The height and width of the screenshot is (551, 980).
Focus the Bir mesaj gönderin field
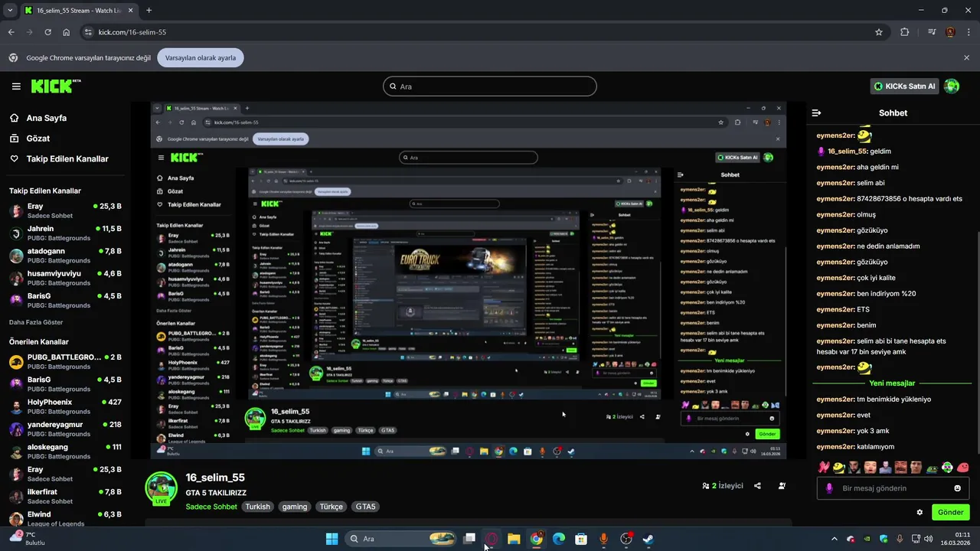[893, 488]
